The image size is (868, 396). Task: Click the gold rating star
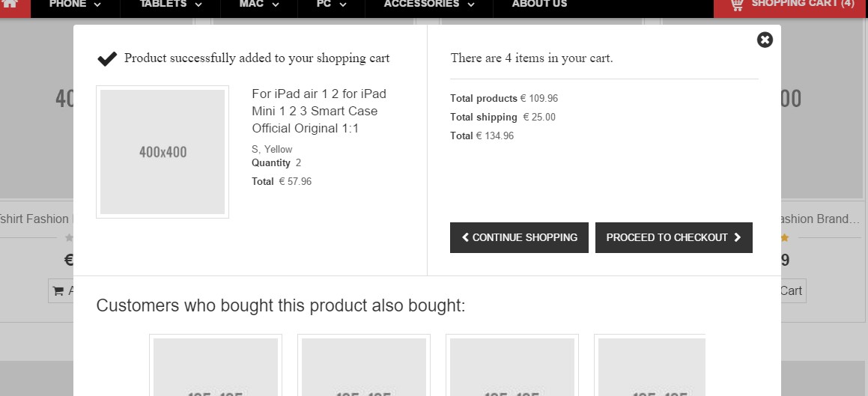click(x=784, y=238)
